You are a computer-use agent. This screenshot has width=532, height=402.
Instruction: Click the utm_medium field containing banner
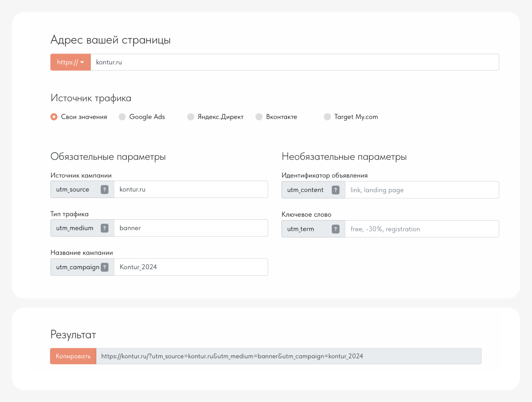point(191,228)
